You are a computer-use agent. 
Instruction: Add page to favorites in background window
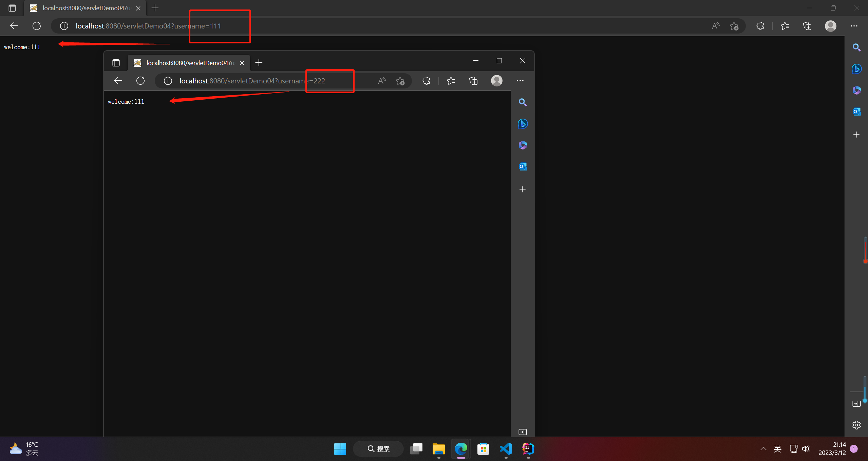734,26
